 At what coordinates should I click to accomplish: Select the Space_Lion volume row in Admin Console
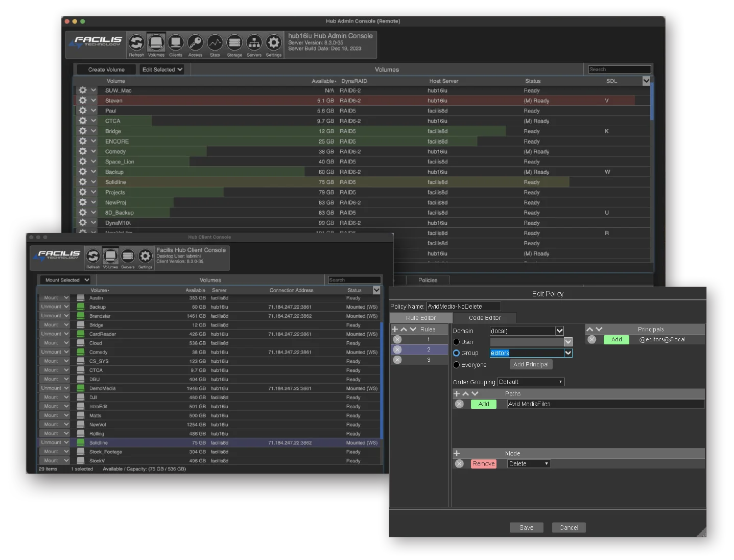[363, 161]
